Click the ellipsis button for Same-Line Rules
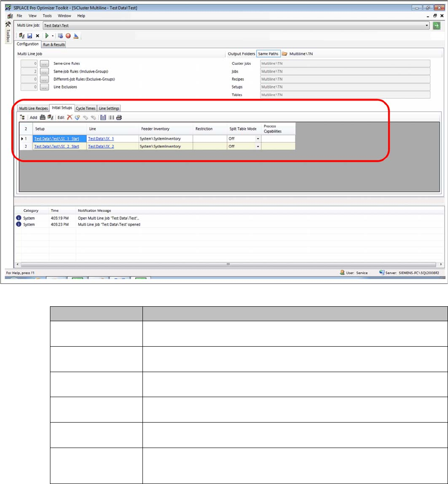 [44, 63]
